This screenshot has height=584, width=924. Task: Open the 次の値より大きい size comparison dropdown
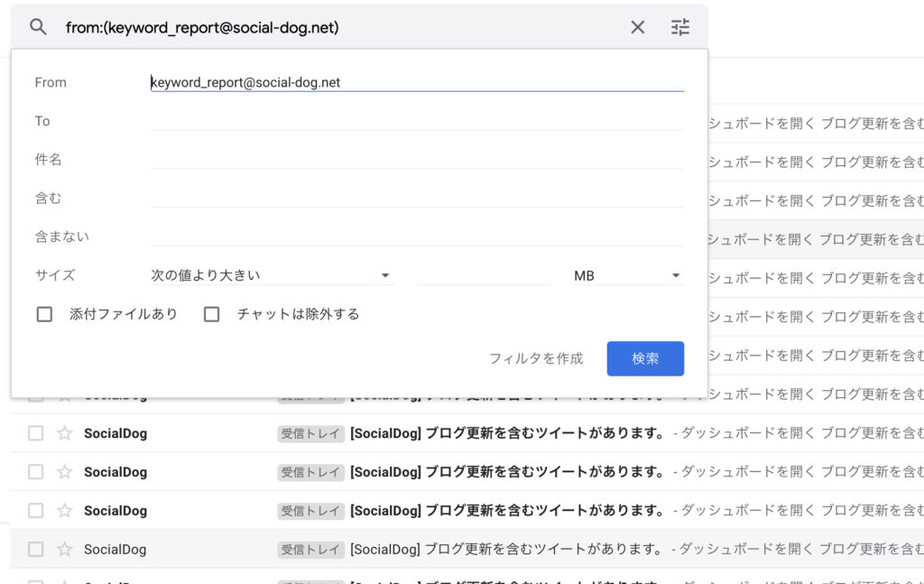[272, 275]
